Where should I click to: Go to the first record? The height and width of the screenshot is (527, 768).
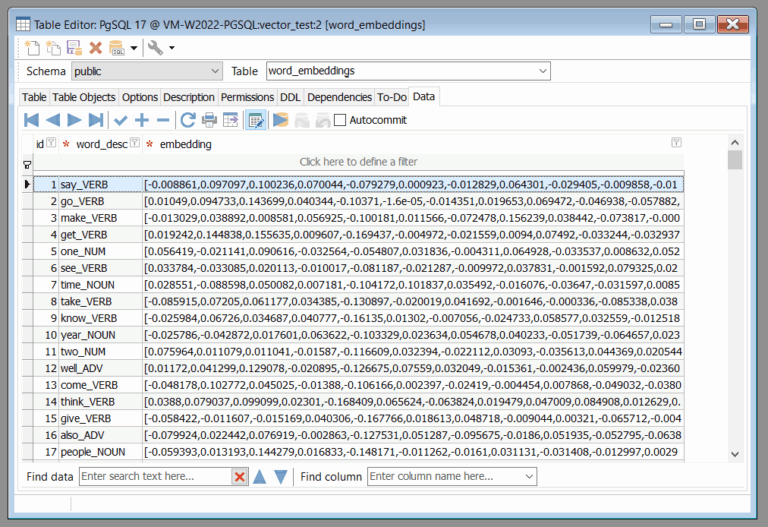31,120
